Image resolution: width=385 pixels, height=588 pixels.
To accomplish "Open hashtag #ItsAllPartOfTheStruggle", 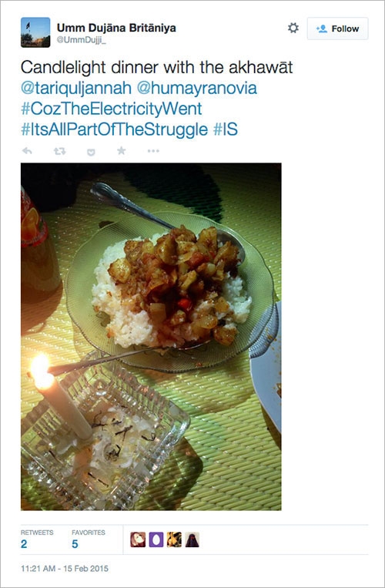I will coord(114,129).
